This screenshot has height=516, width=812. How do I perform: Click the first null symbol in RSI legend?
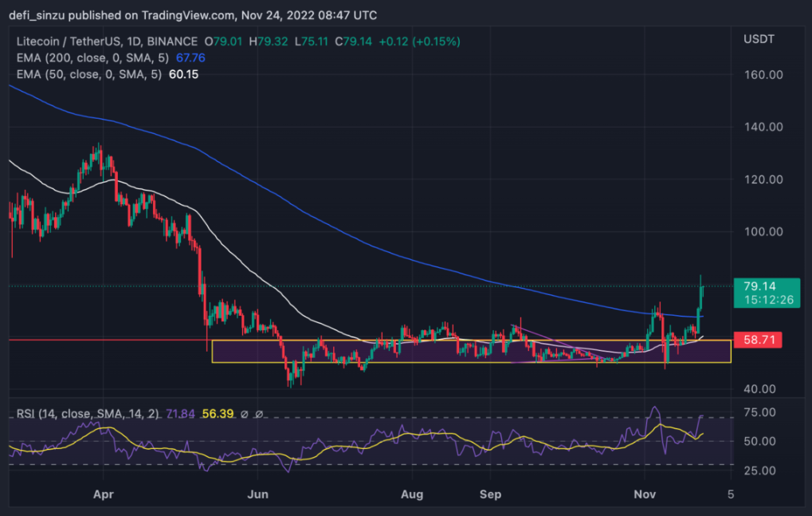coord(245,414)
